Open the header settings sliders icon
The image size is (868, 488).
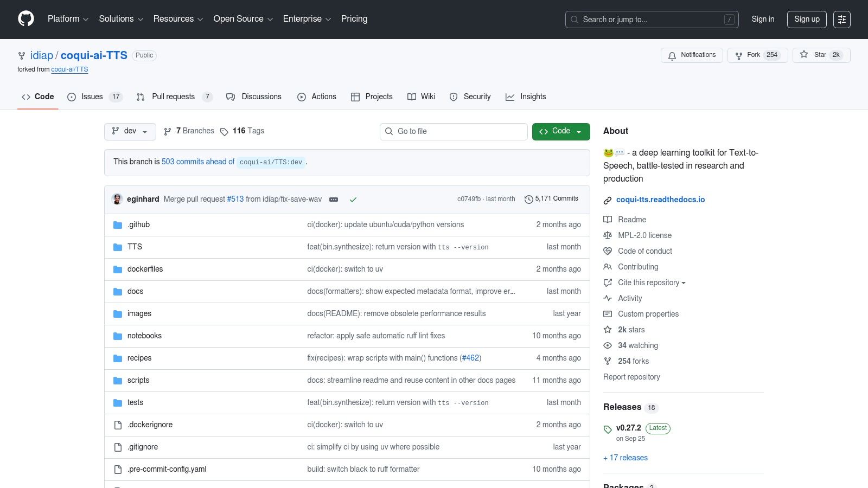click(841, 20)
